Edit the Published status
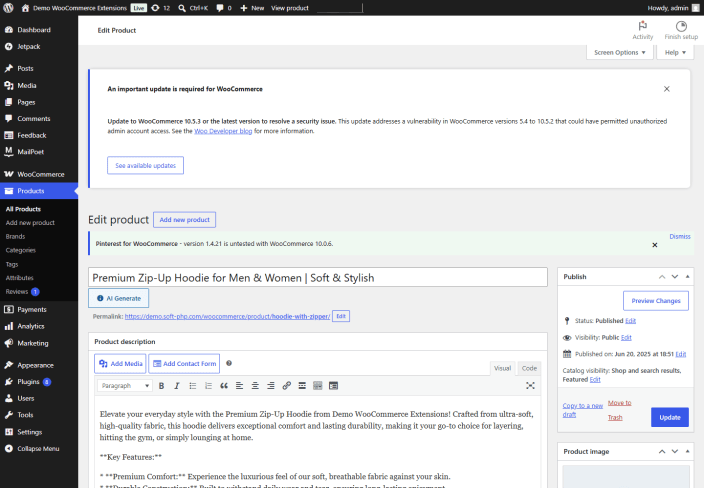The height and width of the screenshot is (488, 704). click(630, 321)
